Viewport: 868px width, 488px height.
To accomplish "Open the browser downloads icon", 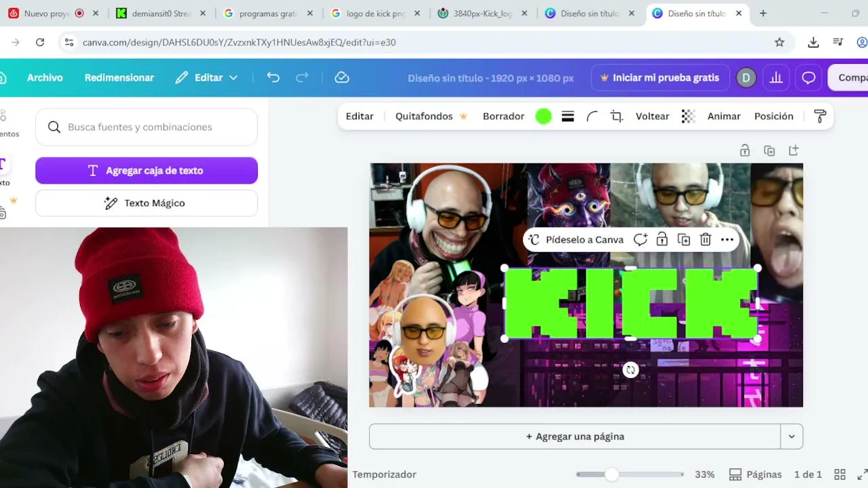I will [x=813, y=42].
